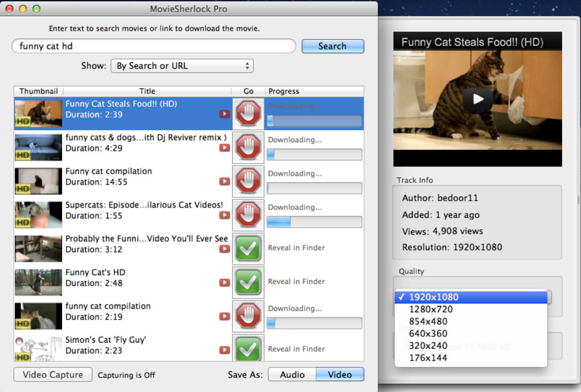581x392 pixels.
Task: Select thumbnail of Funny Cat's HD
Action: pos(38,283)
